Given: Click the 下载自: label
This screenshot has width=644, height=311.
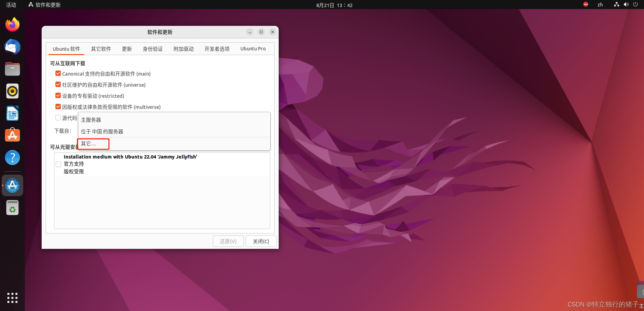Looking at the screenshot, I should [63, 131].
